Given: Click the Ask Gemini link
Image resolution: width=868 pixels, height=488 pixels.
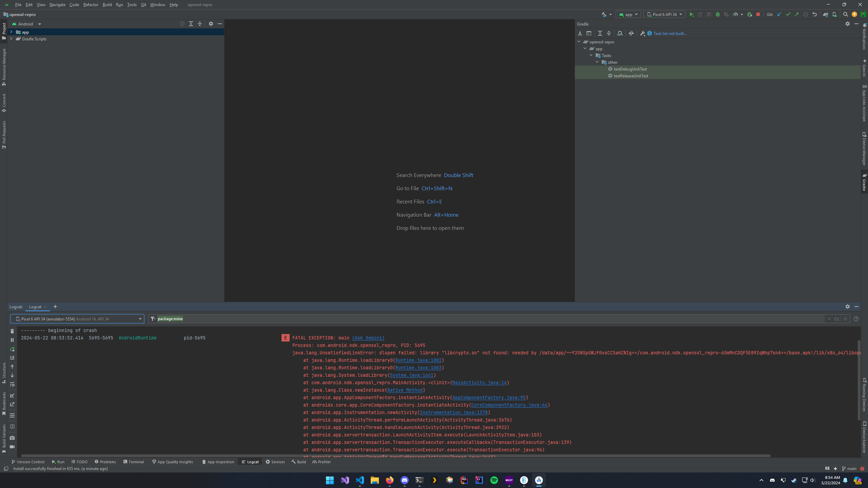Looking at the screenshot, I should (x=368, y=338).
